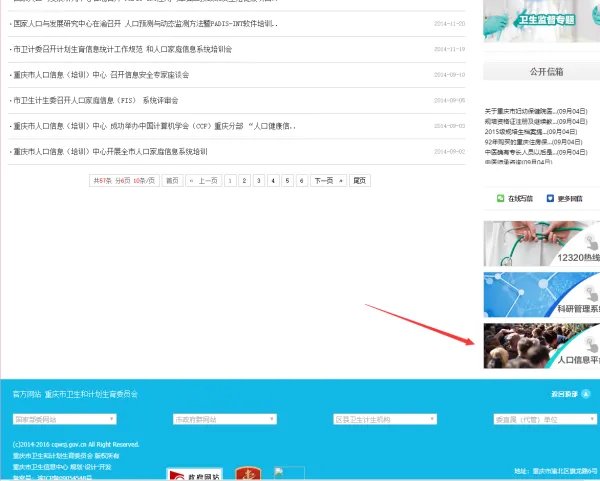The image size is (600, 481).
Task: Click the blue 更多回信 icon
Action: pos(550,198)
